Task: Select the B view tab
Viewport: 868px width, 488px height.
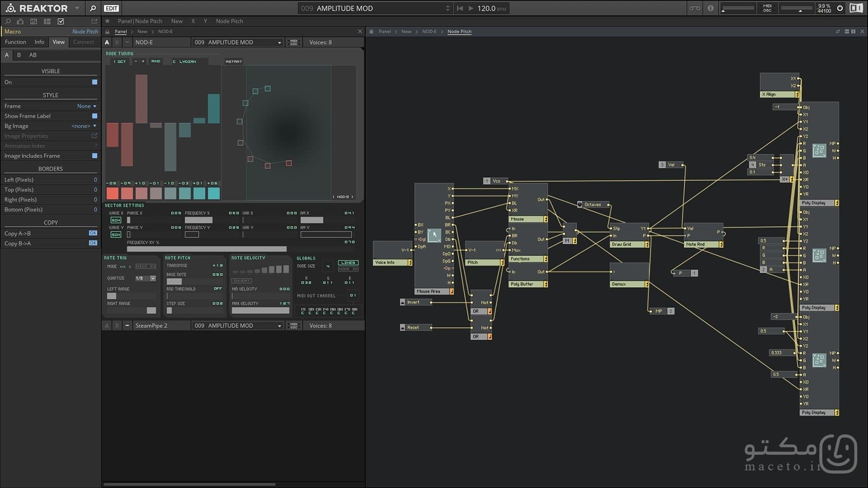Action: (x=19, y=55)
